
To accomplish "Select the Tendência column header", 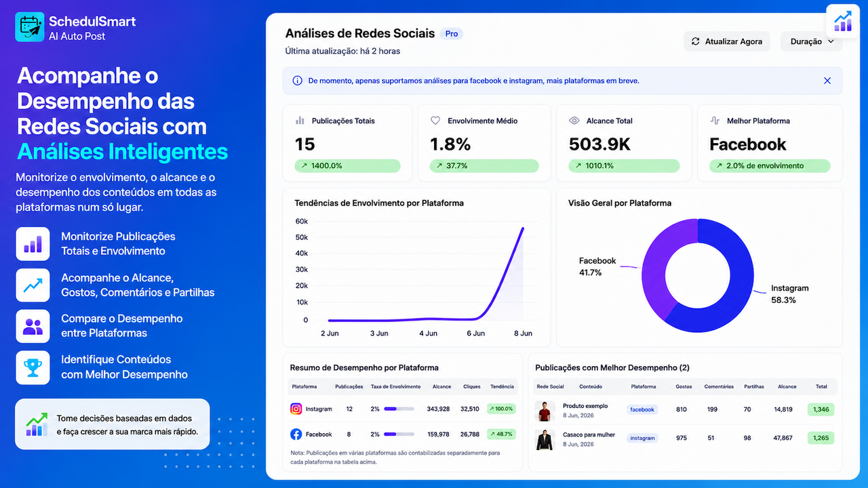I will coord(502,386).
